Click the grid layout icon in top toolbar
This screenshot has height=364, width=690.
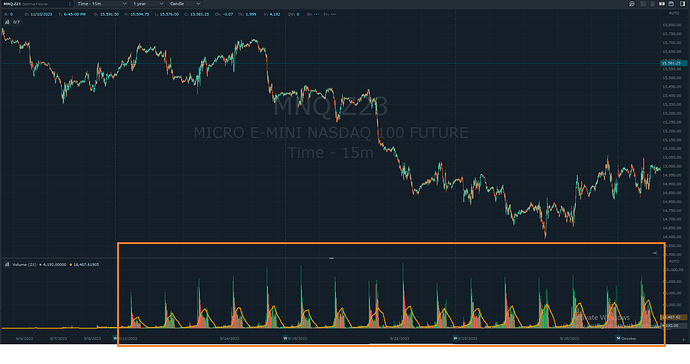[643, 4]
